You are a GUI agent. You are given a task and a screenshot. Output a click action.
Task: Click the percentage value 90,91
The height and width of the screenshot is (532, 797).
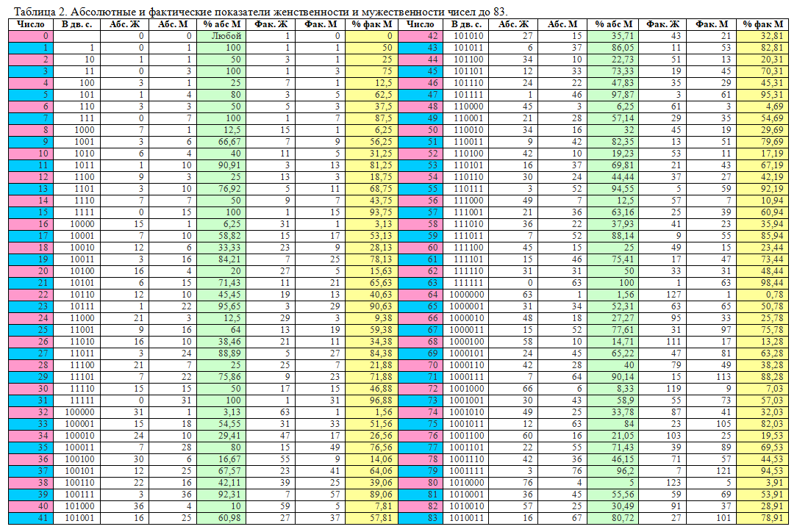click(x=229, y=165)
